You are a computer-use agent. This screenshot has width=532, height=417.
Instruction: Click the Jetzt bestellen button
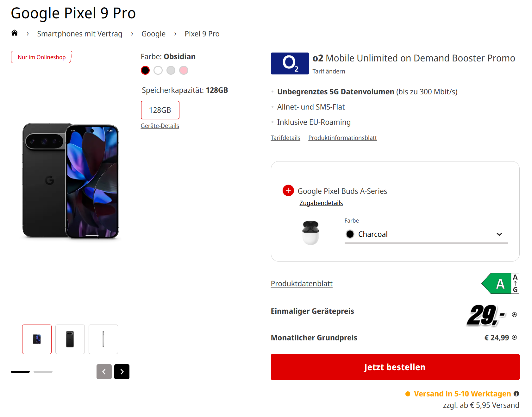[x=395, y=367]
